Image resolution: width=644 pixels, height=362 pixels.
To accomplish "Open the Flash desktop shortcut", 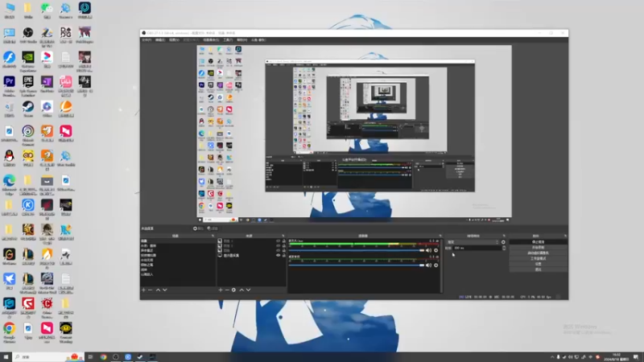I will point(9,60).
